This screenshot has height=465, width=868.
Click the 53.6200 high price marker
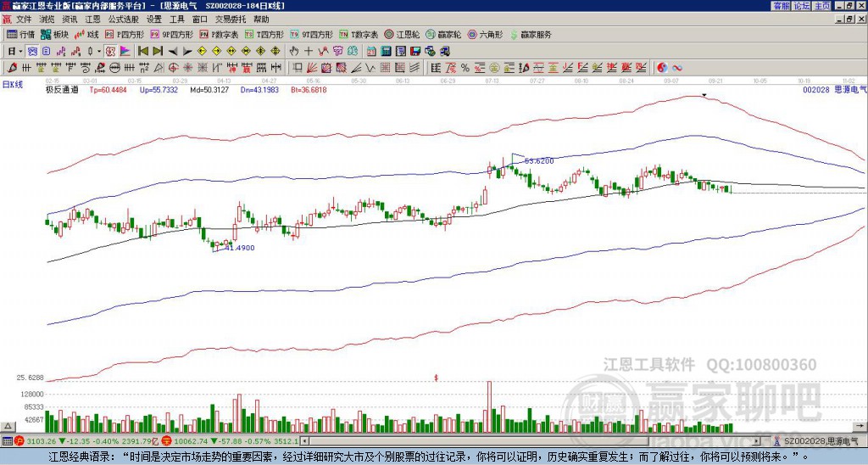538,161
